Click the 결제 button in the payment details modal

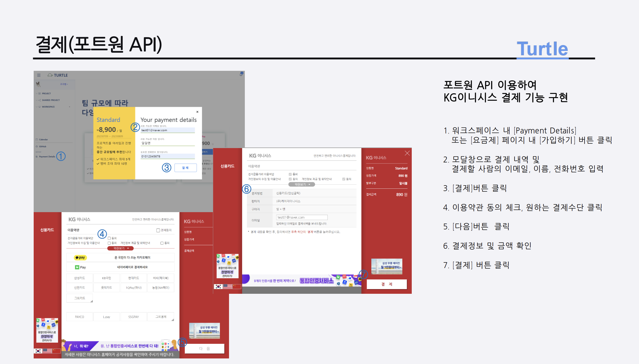(x=185, y=167)
